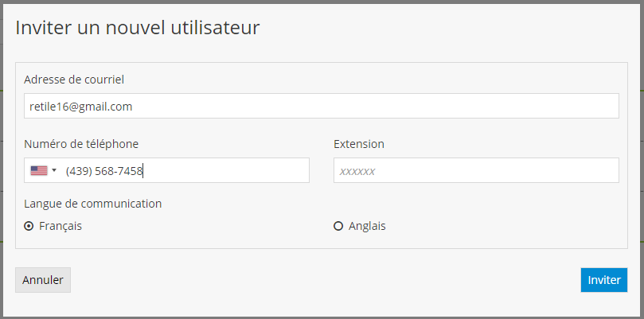Click the "Adresse de courriel" label

(74, 80)
